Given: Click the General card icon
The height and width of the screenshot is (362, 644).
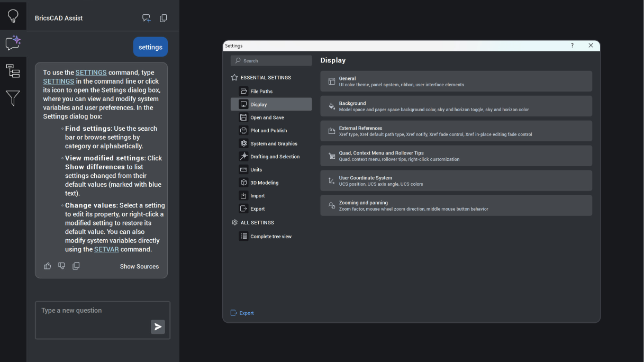Looking at the screenshot, I should pos(332,82).
